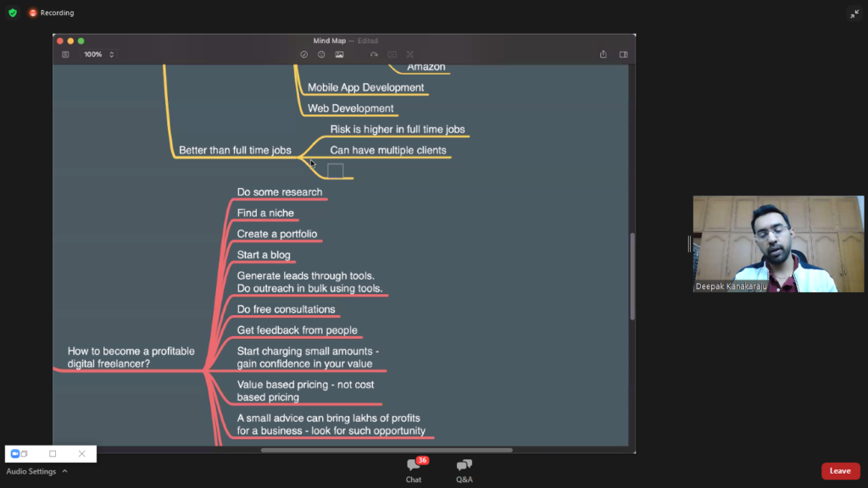Select the 'Find a niche' node

(x=265, y=213)
